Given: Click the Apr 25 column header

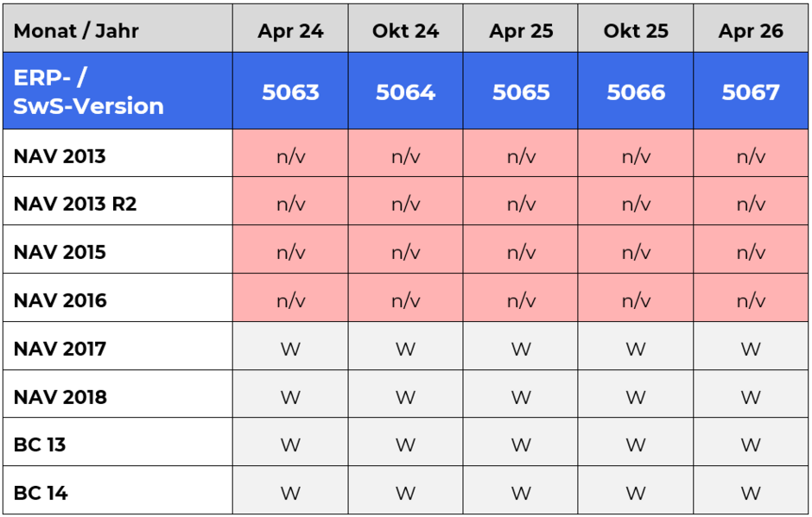Looking at the screenshot, I should [x=520, y=28].
